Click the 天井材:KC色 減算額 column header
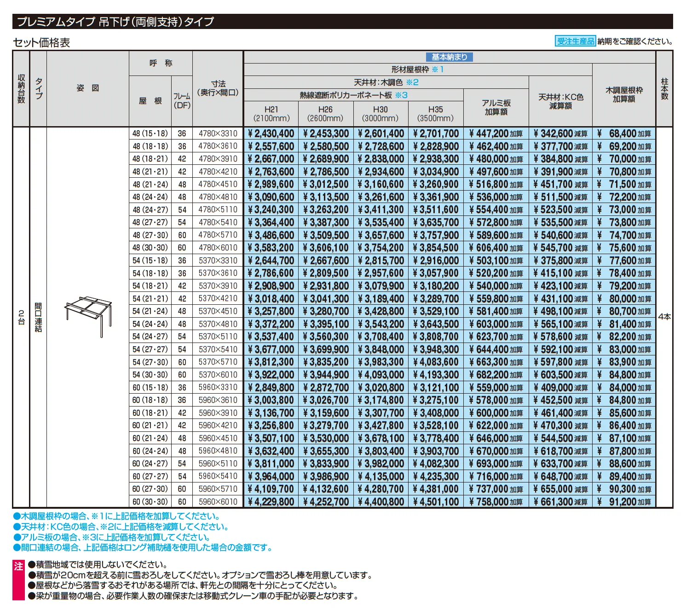 pos(560,101)
